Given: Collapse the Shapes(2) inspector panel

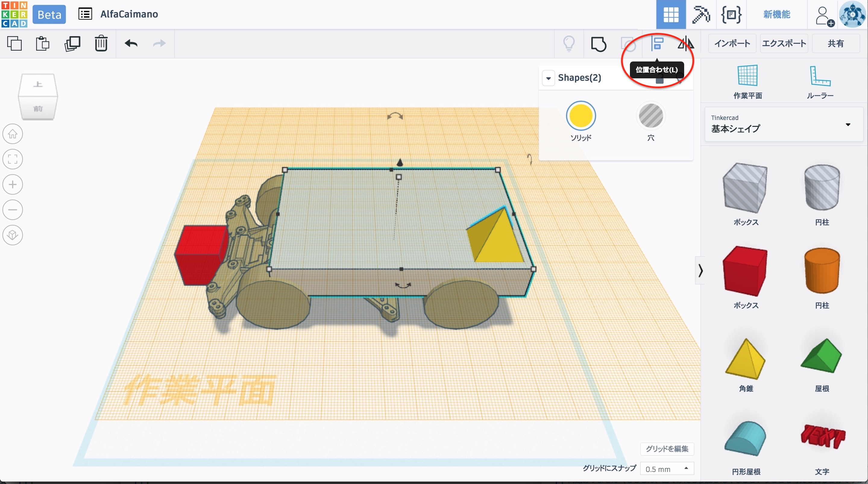Looking at the screenshot, I should (549, 78).
